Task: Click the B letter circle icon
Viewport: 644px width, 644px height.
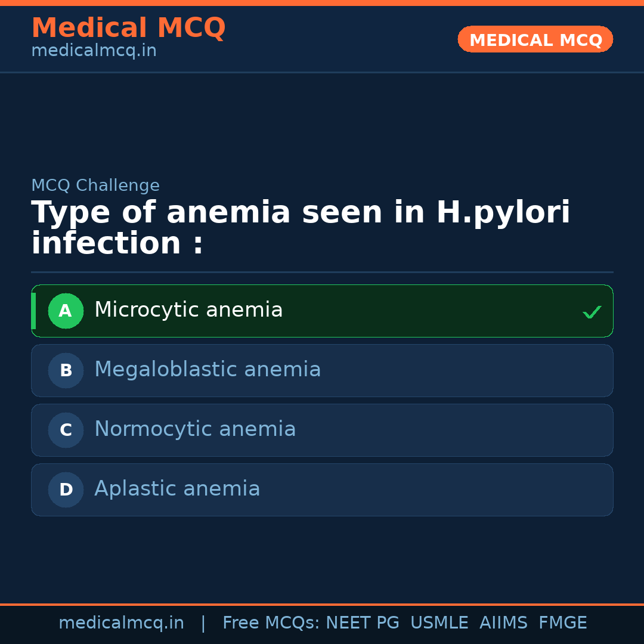Action: [66, 370]
